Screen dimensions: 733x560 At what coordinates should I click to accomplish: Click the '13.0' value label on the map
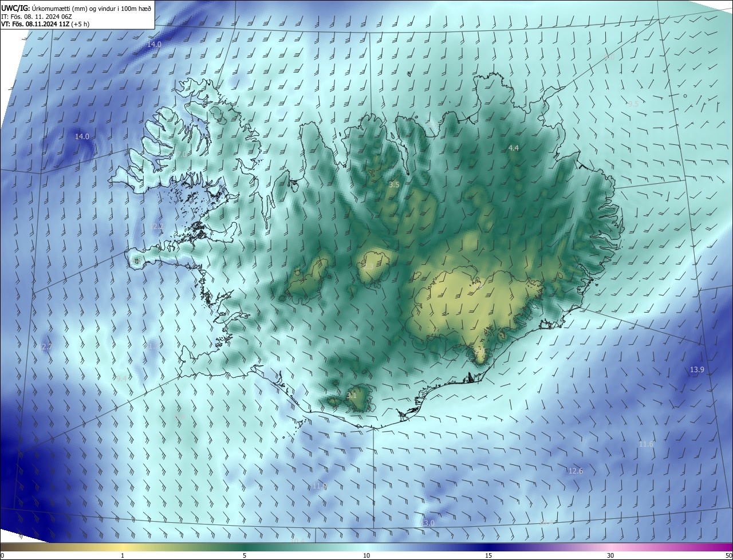(x=428, y=523)
